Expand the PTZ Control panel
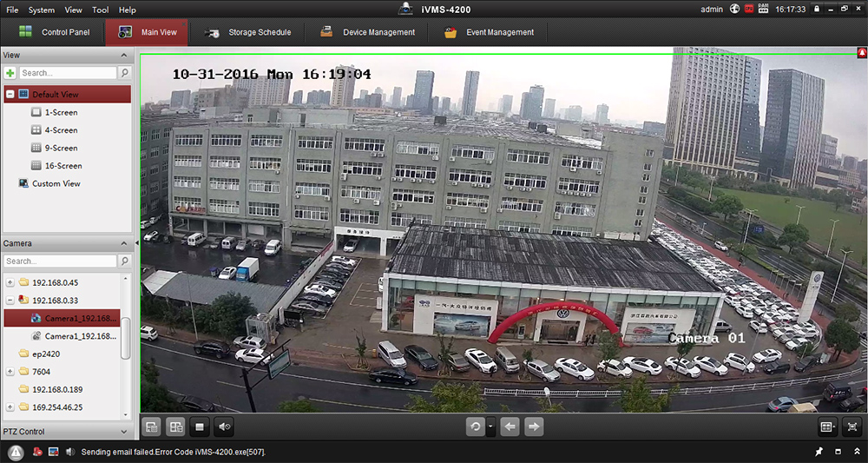The height and width of the screenshot is (463, 868). pyautogui.click(x=122, y=432)
